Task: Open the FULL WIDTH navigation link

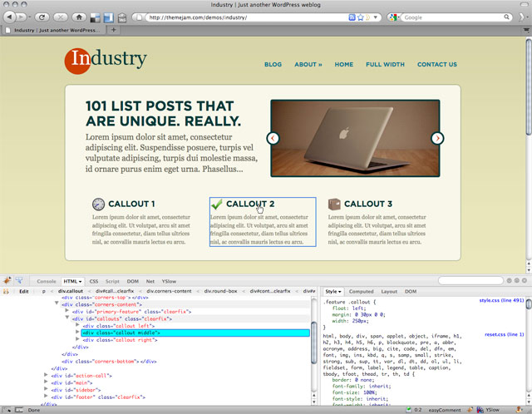Action: (x=385, y=65)
